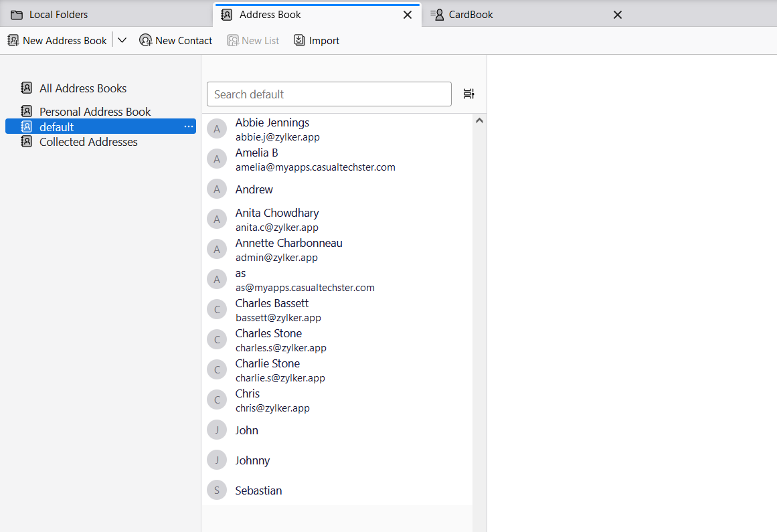Click the avatar next to John

pos(217,430)
